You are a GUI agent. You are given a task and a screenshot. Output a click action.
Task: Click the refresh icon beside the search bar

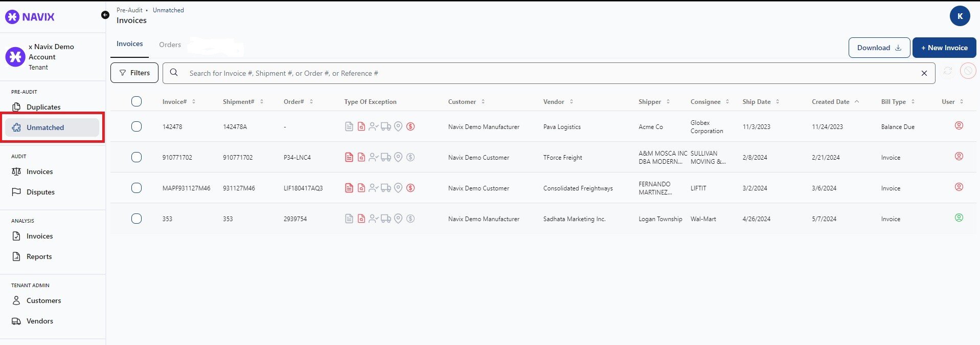pos(947,72)
